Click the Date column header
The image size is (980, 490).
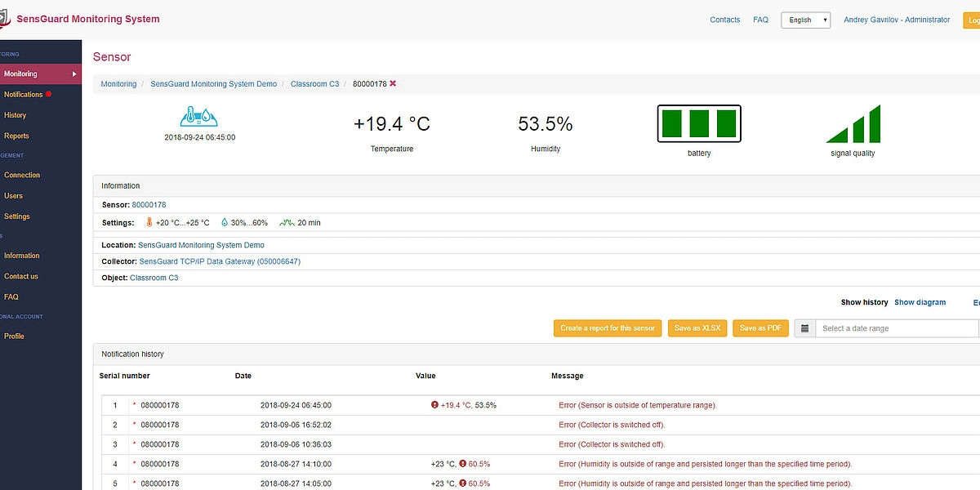(243, 376)
